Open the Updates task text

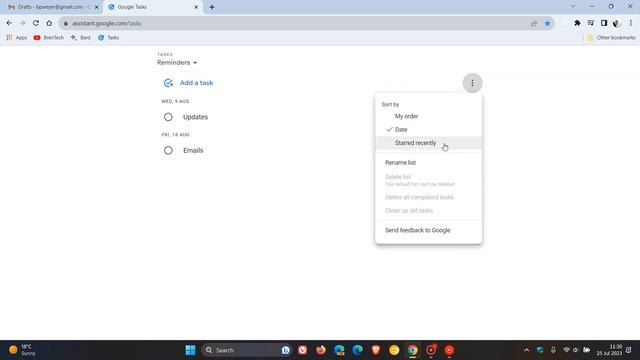click(x=196, y=117)
